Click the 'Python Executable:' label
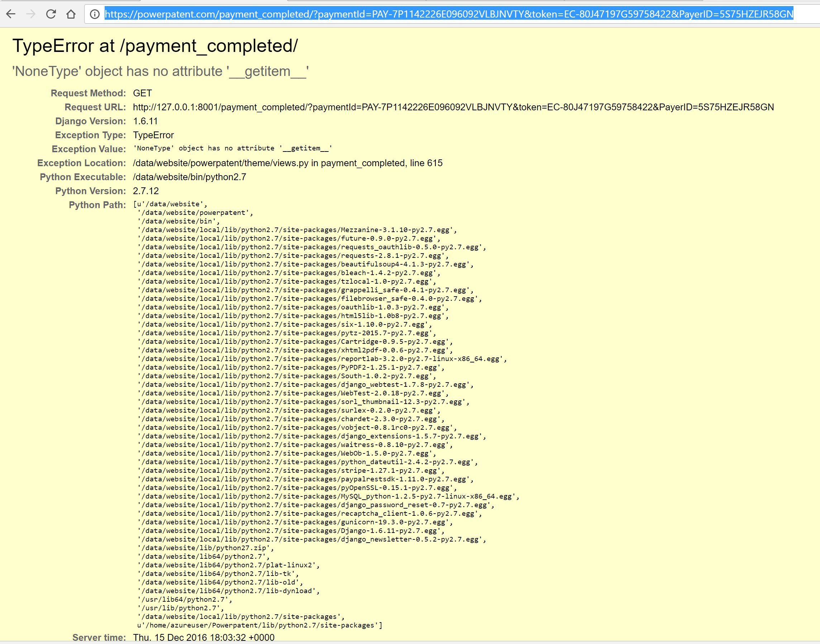 coord(83,177)
